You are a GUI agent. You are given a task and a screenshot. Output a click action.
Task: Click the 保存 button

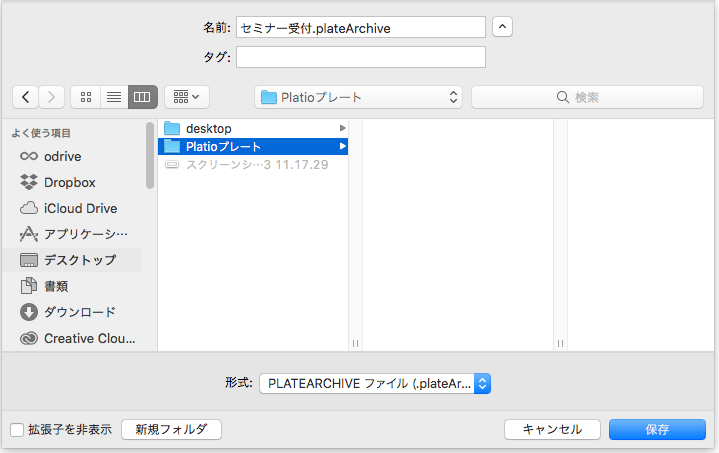657,429
